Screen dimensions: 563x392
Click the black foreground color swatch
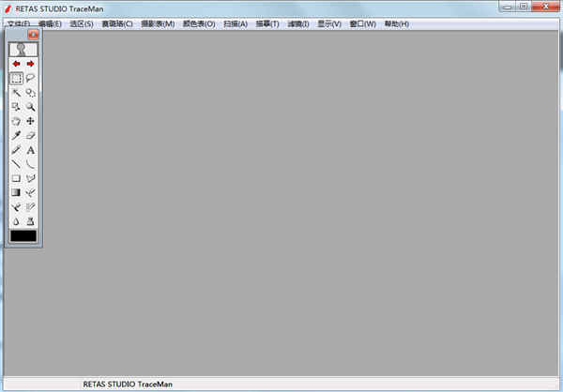23,235
